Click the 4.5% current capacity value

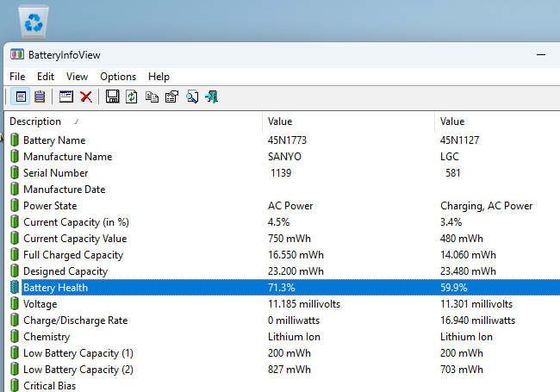[278, 222]
